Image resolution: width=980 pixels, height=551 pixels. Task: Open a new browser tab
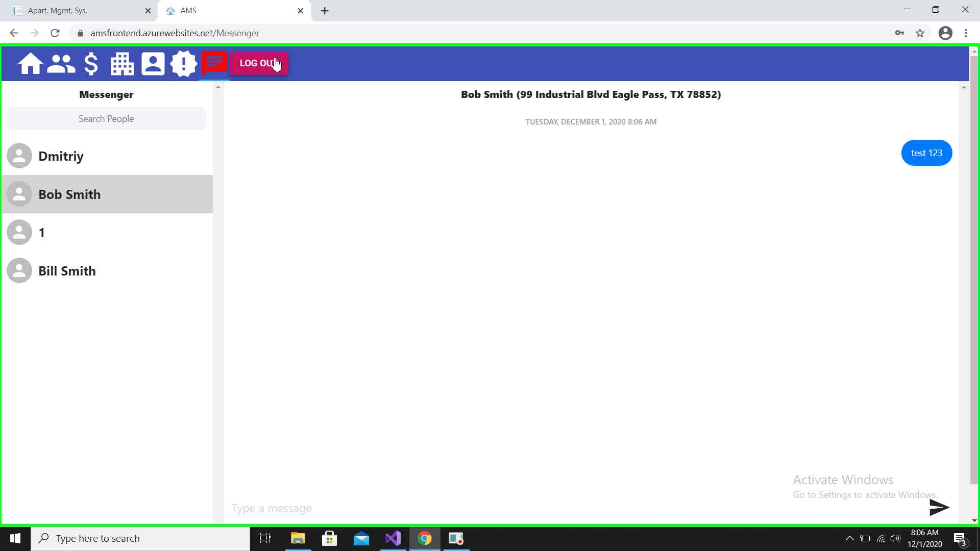[325, 11]
